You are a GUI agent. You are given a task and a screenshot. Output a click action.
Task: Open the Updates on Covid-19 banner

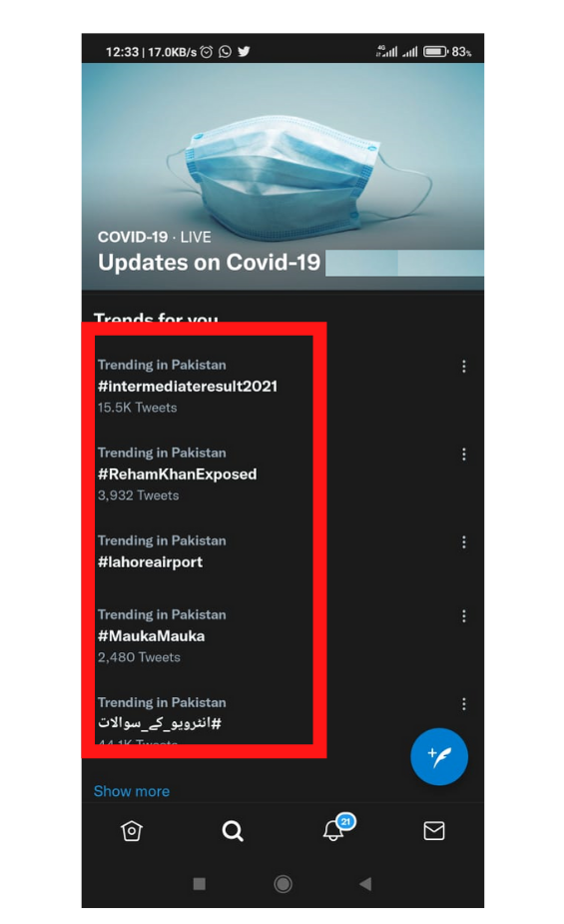pyautogui.click(x=282, y=177)
